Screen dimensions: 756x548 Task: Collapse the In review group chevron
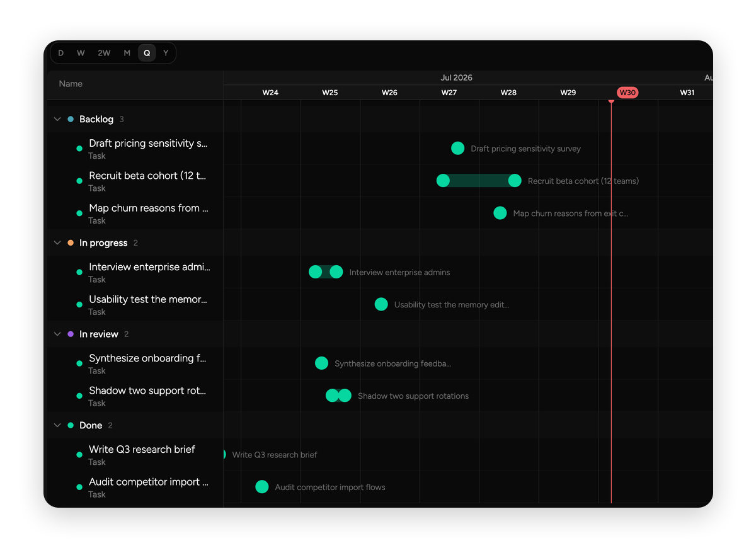(x=57, y=334)
